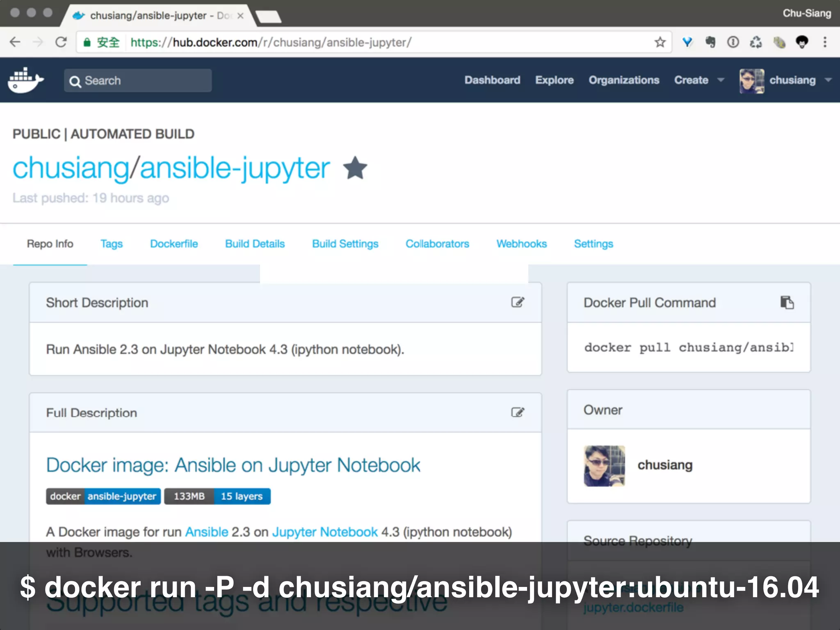Image resolution: width=840 pixels, height=630 pixels.
Task: Open the Evernote elephant extension
Action: coord(710,42)
